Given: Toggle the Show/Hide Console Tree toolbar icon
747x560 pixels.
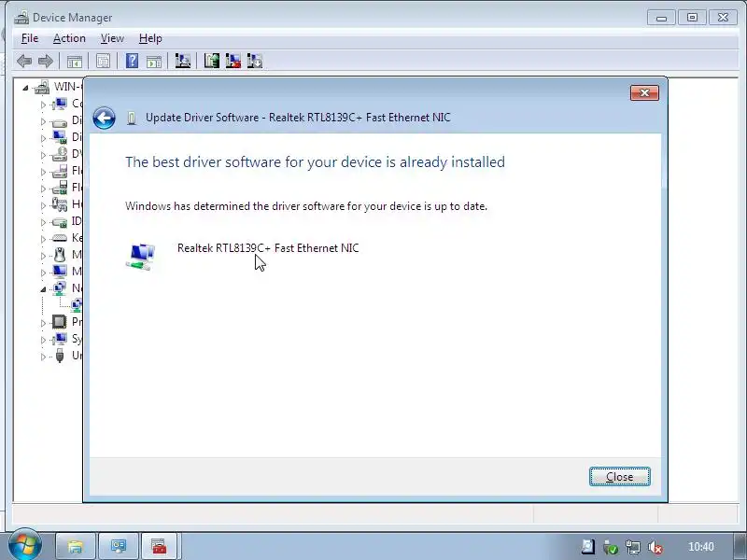Looking at the screenshot, I should click(x=75, y=61).
